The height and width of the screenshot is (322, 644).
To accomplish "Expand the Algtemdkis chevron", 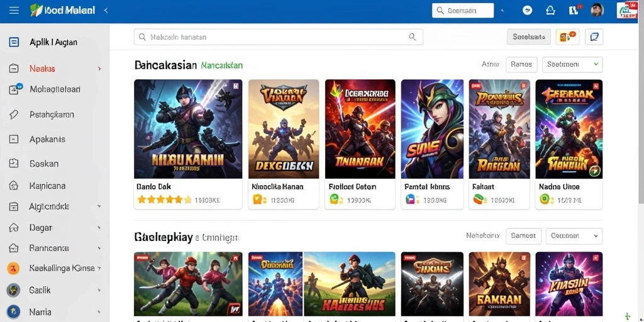I will tap(99, 206).
